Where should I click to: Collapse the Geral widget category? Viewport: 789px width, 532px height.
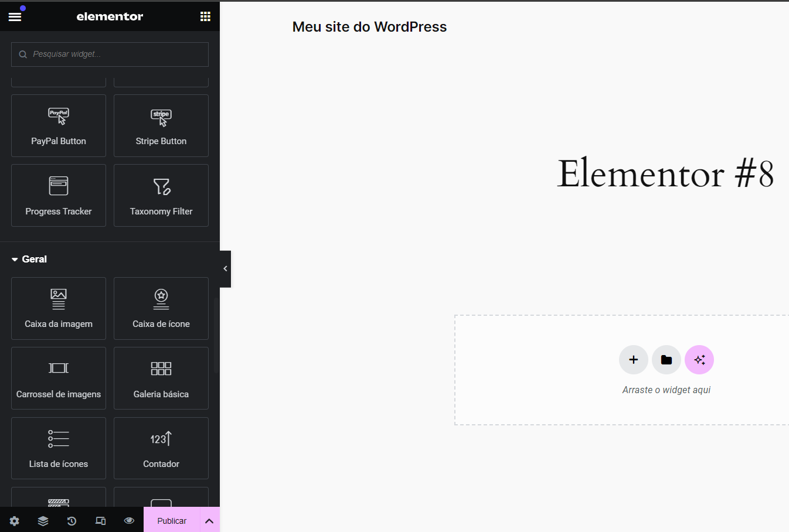click(29, 259)
